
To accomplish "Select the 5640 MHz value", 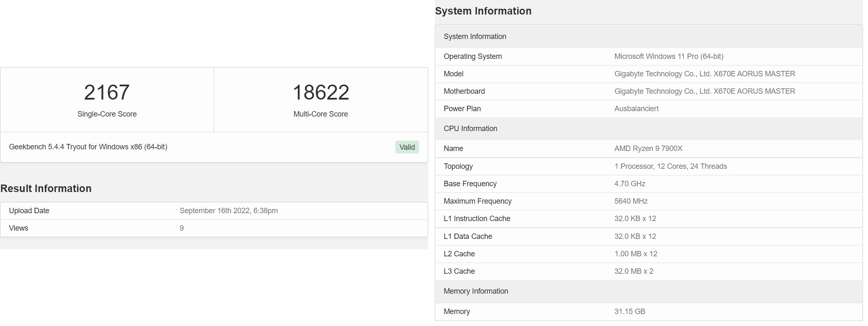I will point(631,201).
